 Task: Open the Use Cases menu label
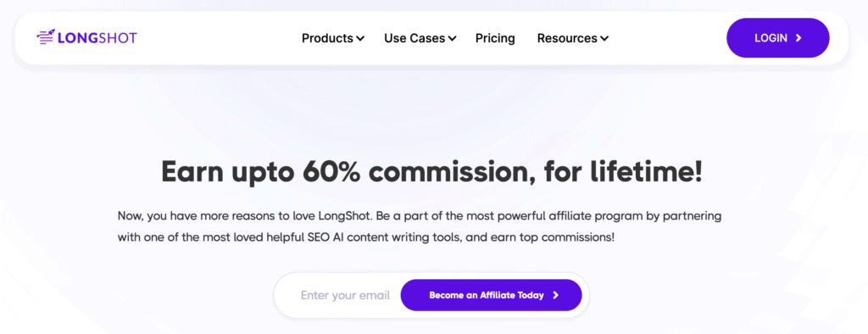click(x=415, y=38)
